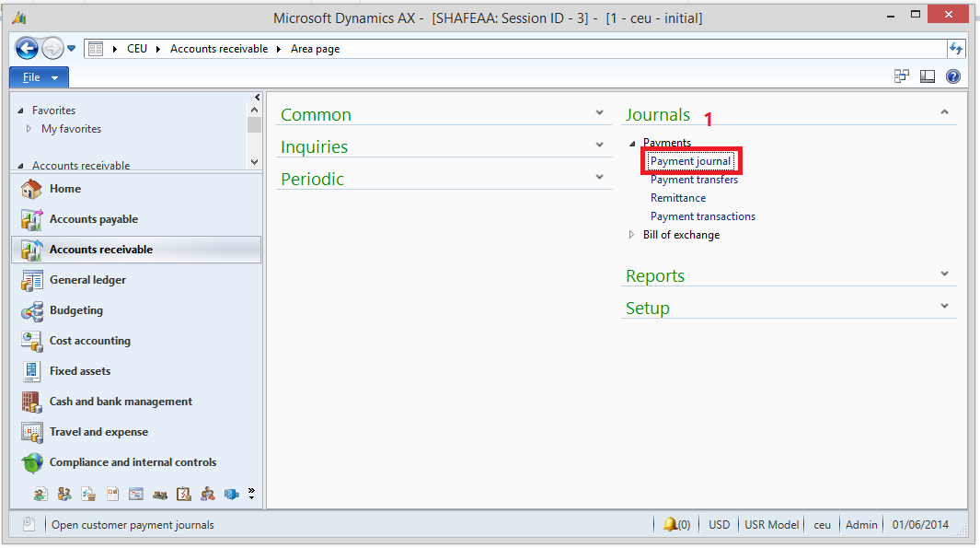The width and height of the screenshot is (980, 548).
Task: Click the small conveyor boxes icon
Action: pyautogui.click(x=160, y=495)
